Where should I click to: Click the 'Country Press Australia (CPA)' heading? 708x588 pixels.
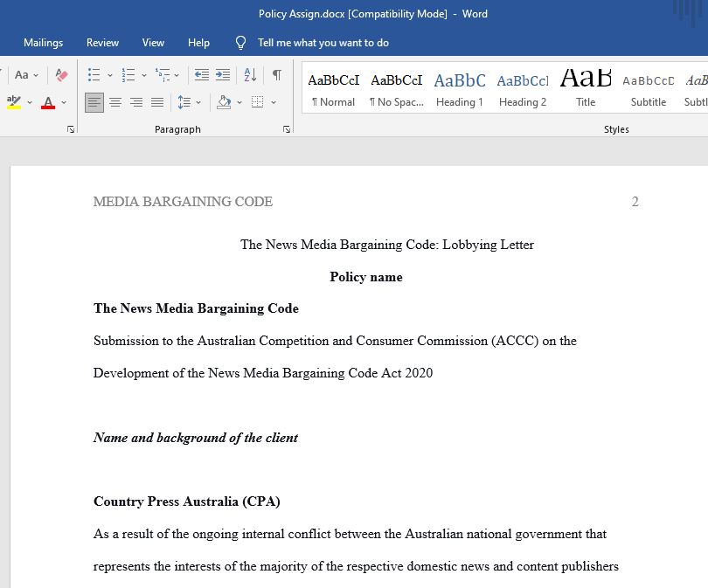click(187, 502)
